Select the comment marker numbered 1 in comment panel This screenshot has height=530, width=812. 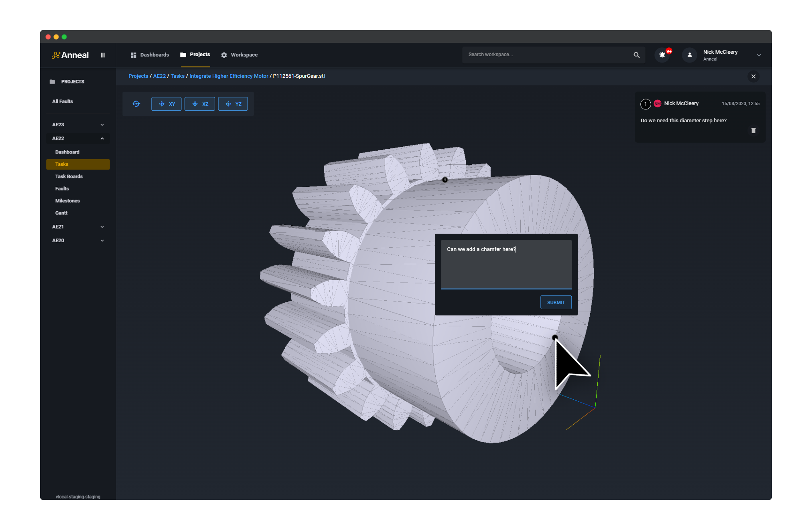[646, 104]
